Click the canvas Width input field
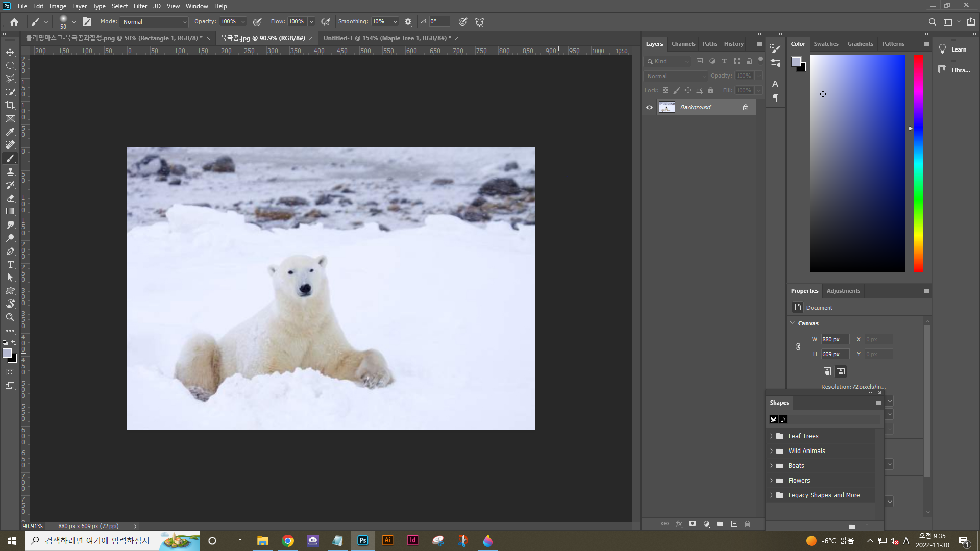The image size is (980, 551). (x=835, y=339)
